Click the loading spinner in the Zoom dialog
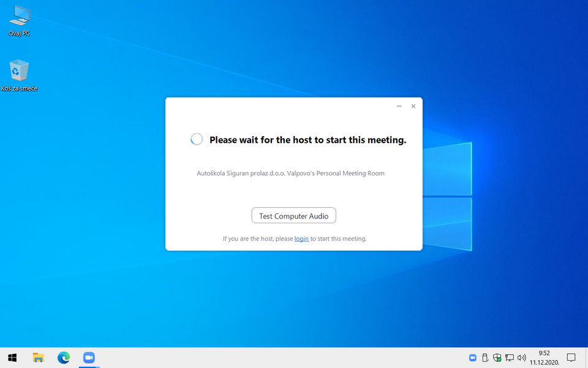588x368 pixels. (x=197, y=139)
